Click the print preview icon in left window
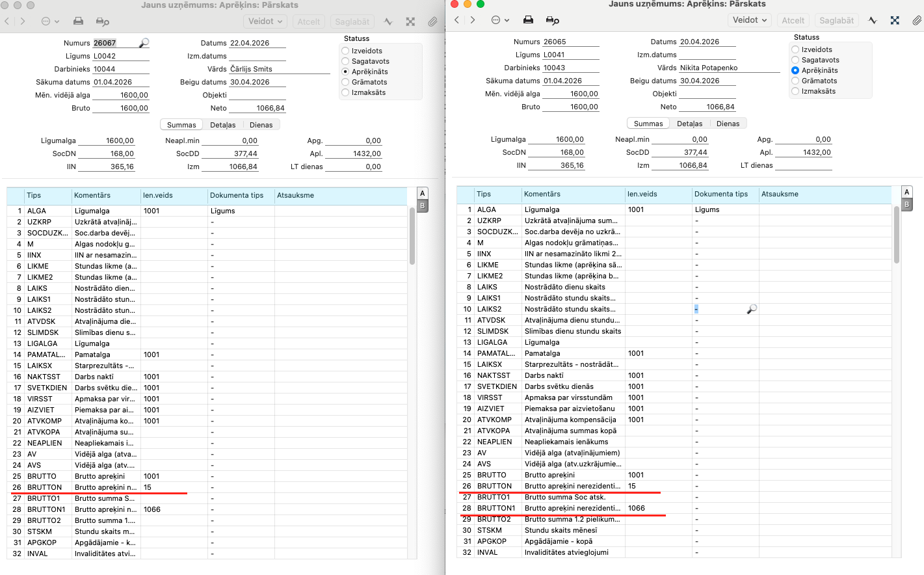 click(102, 21)
